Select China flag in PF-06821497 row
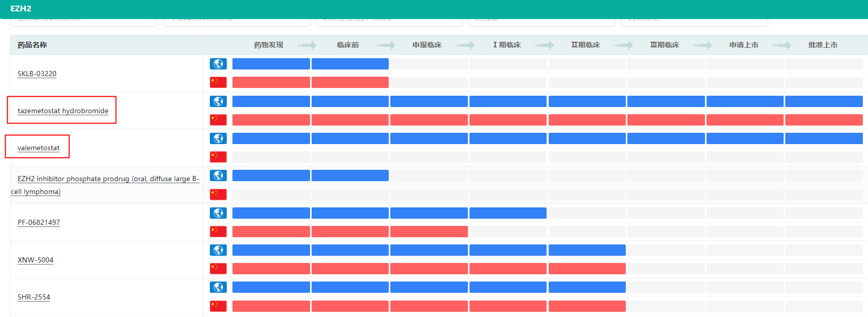The height and width of the screenshot is (317, 868). click(218, 232)
